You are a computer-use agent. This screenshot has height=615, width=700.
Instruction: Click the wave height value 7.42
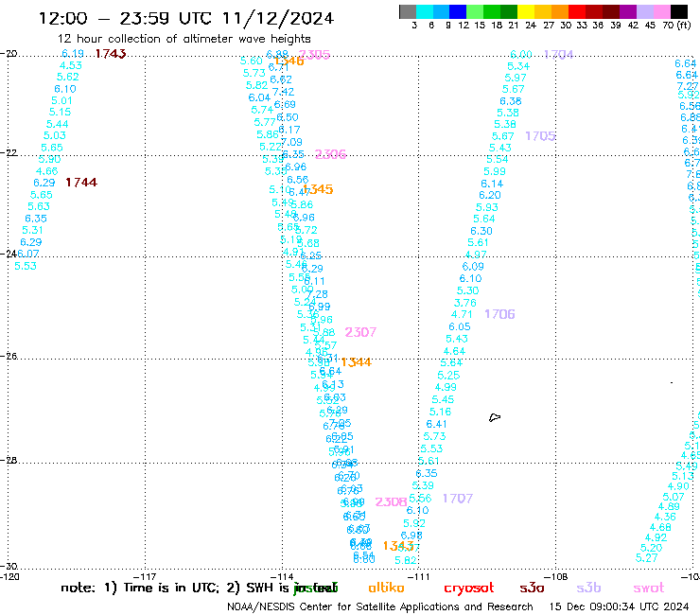click(284, 92)
